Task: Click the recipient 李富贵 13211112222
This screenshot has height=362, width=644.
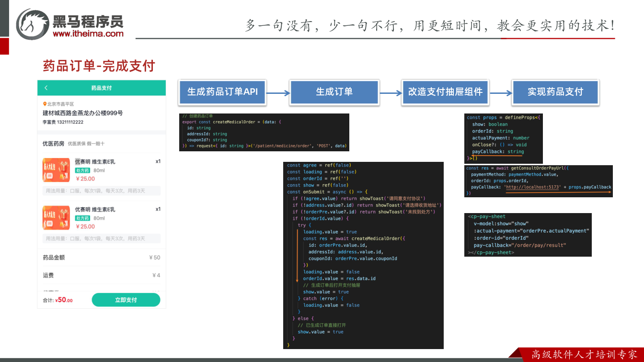Action: coord(63,122)
